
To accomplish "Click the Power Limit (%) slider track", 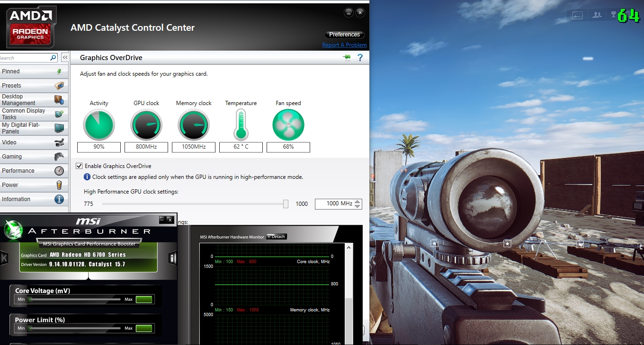I will [74, 328].
